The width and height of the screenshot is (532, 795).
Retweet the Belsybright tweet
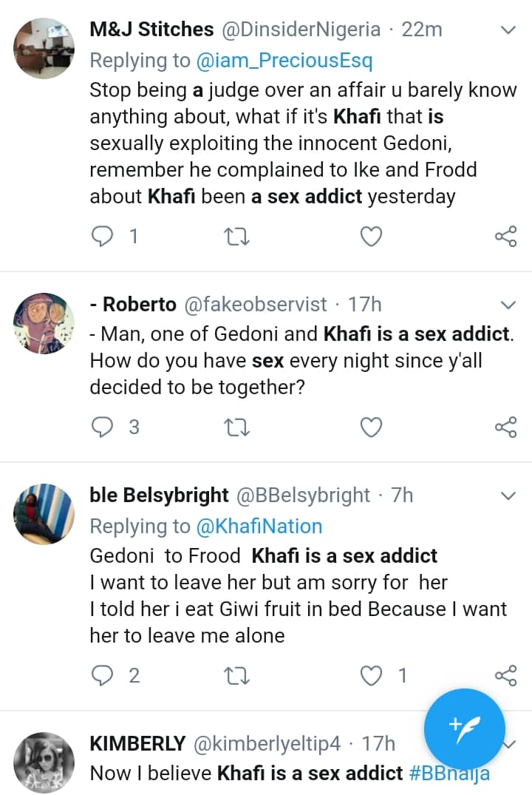click(237, 675)
